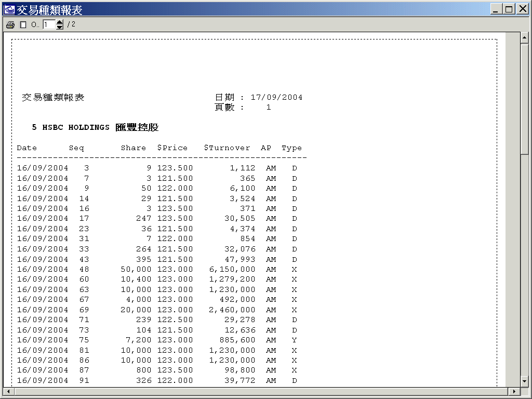Click the printer icon in the toolbar
532x399 pixels.
pyautogui.click(x=10, y=24)
